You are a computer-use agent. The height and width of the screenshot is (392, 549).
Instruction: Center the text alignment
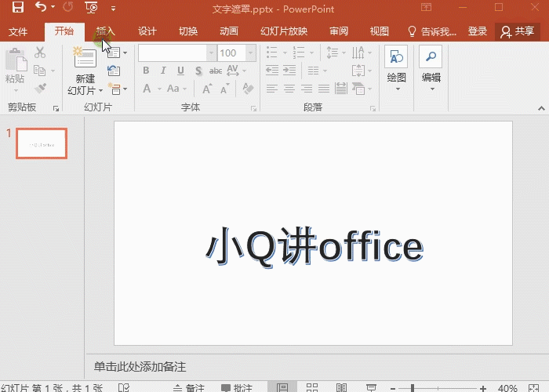(289, 89)
